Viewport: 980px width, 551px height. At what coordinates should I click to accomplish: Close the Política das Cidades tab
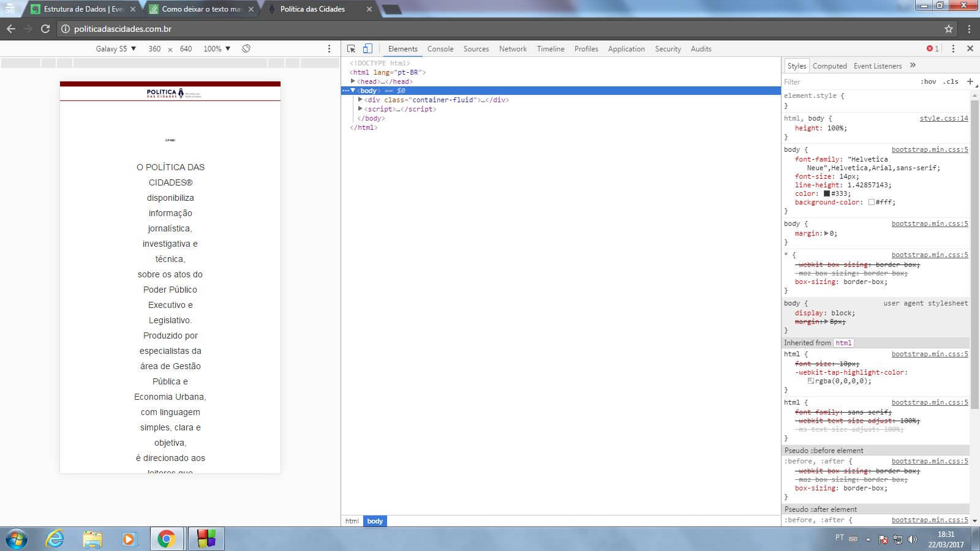369,9
